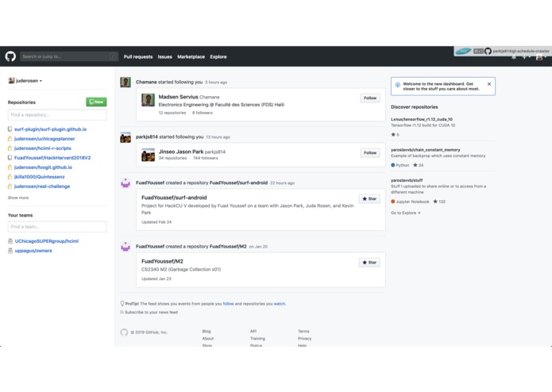Click FuadYoussef avatar beside M2 event
The image size is (552, 392).
[x=125, y=247]
